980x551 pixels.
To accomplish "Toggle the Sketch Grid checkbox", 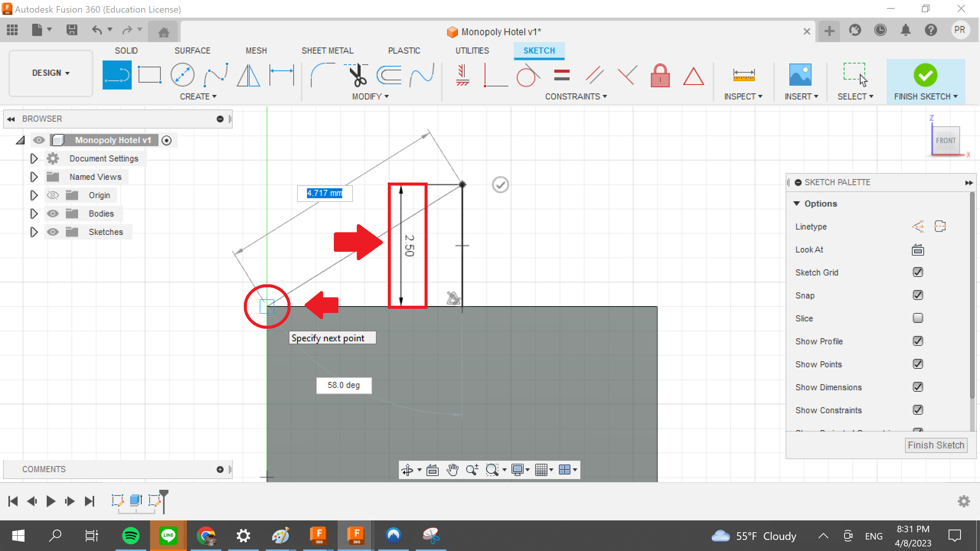I will [x=918, y=272].
